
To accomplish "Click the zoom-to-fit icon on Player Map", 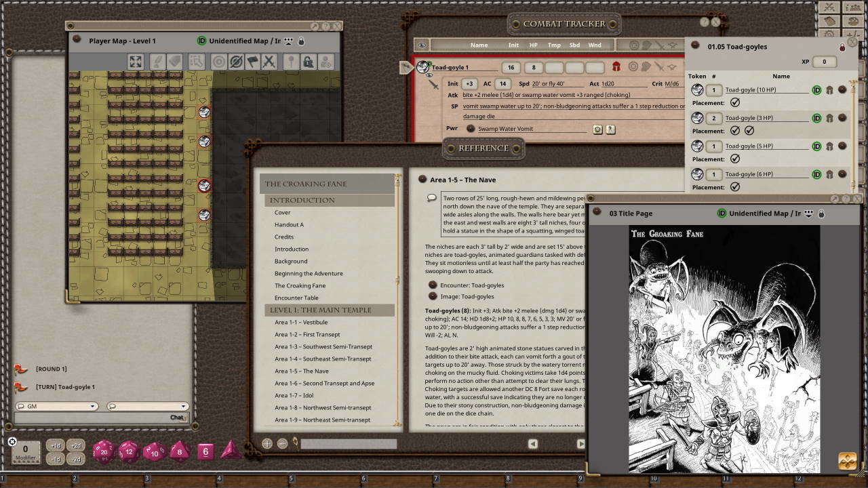I will pos(137,61).
